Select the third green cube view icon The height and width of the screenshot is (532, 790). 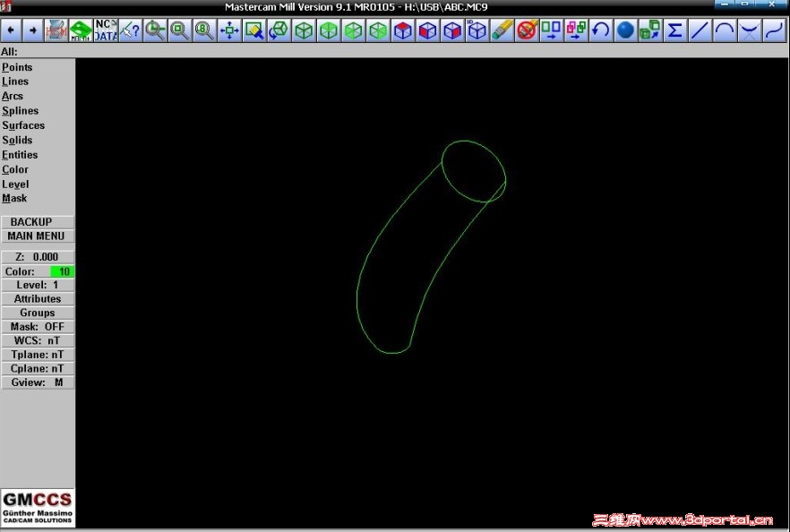(353, 30)
